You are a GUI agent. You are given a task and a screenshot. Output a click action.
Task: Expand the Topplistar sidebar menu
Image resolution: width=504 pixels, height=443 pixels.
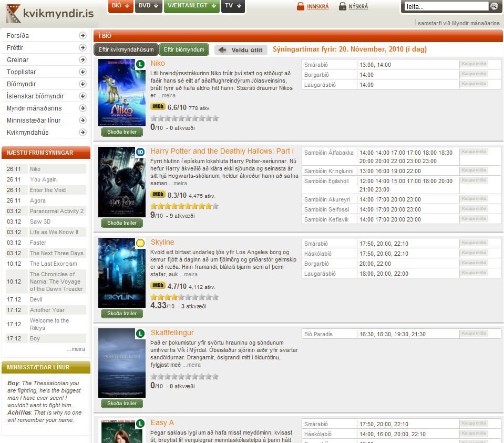coord(83,72)
